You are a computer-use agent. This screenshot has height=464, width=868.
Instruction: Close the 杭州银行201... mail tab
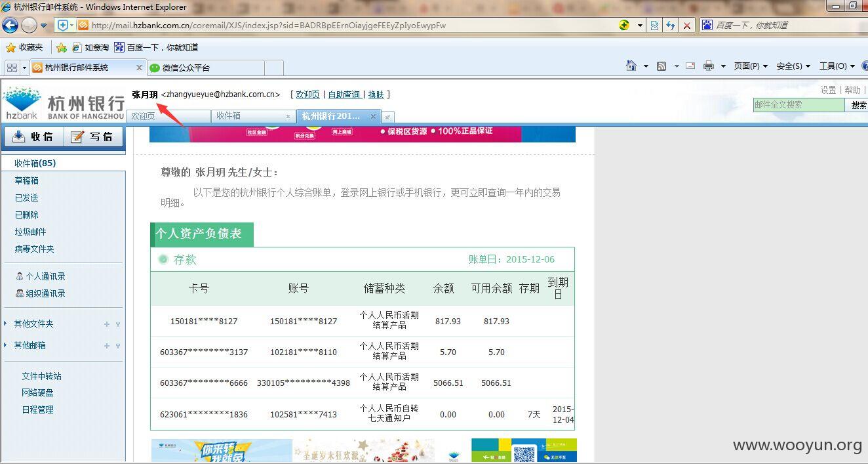[373, 117]
